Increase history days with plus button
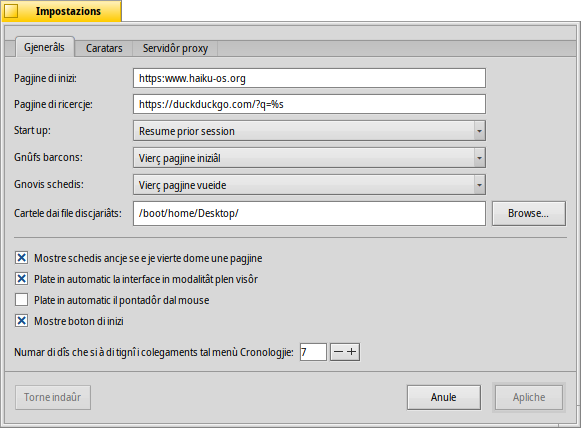The height and width of the screenshot is (428, 581). [x=352, y=352]
